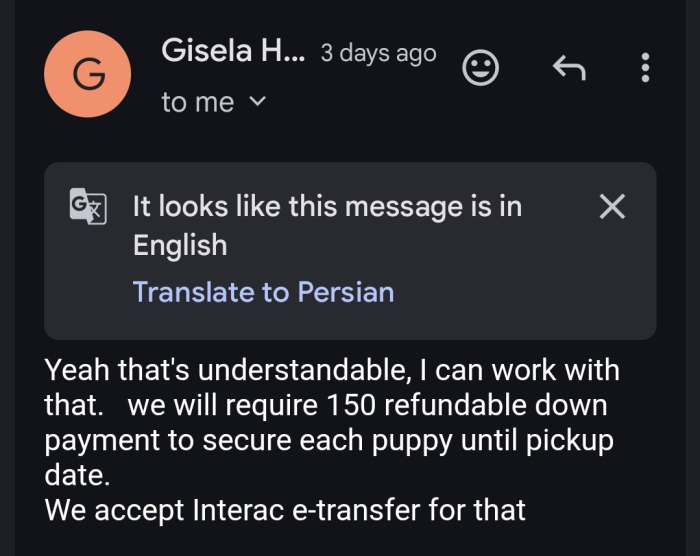
Task: Tap the orange "G" sender avatar
Action: [87, 73]
